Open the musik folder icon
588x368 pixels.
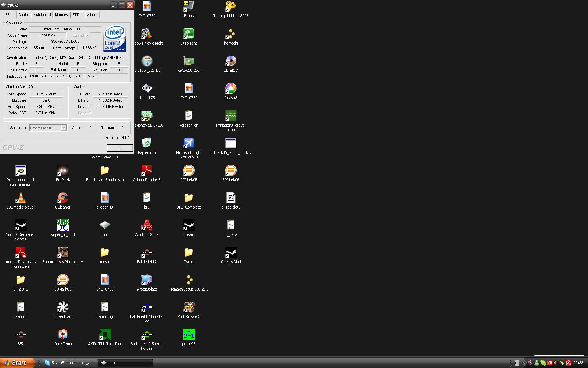pos(105,255)
